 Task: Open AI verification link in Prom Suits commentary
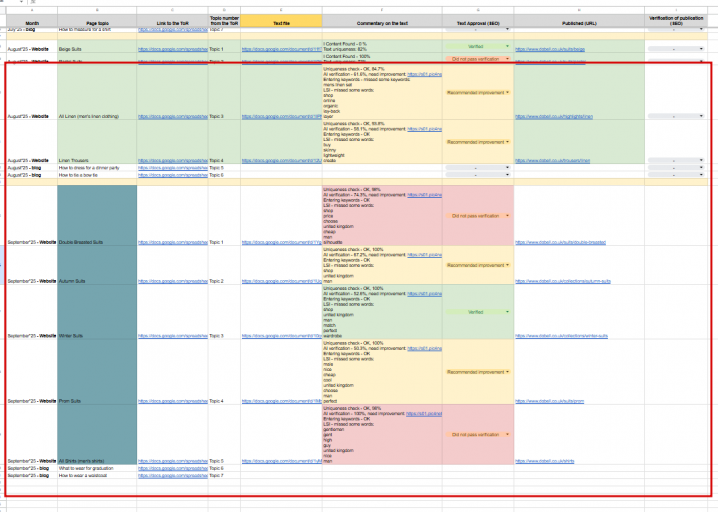424,349
